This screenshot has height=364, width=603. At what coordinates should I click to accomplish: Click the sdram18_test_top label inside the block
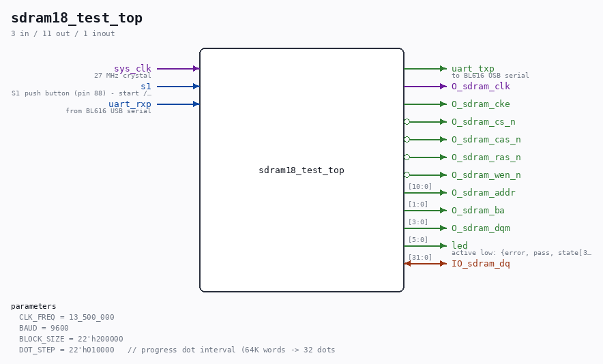pyautogui.click(x=301, y=170)
